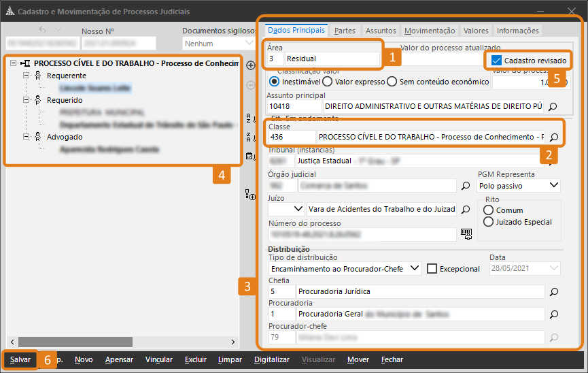Sort parties Z to A
588x373 pixels.
point(250,136)
